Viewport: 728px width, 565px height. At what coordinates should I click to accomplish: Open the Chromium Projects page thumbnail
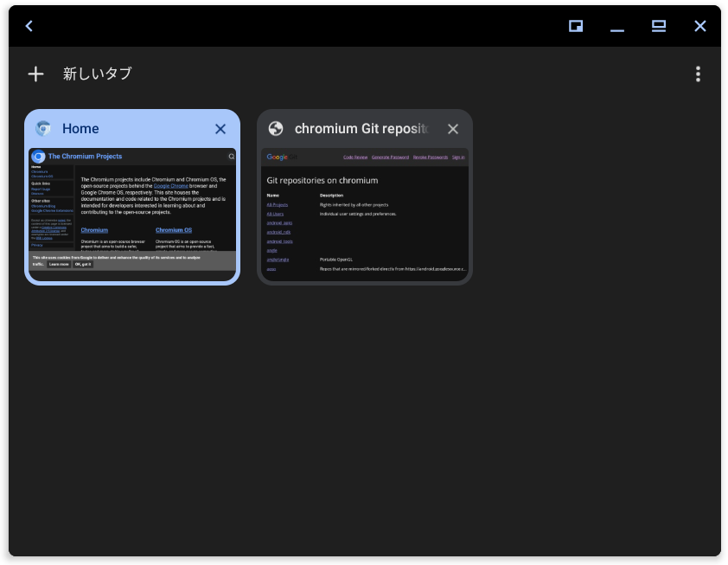(x=132, y=214)
